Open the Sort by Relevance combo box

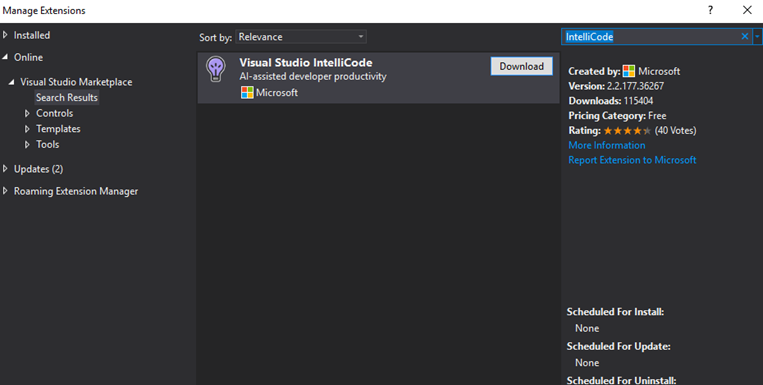(x=301, y=37)
